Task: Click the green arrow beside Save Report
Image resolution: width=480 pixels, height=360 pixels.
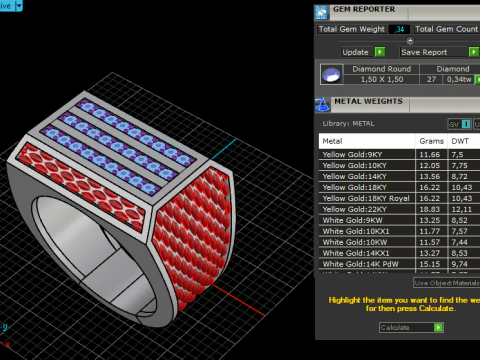Action: point(474,52)
